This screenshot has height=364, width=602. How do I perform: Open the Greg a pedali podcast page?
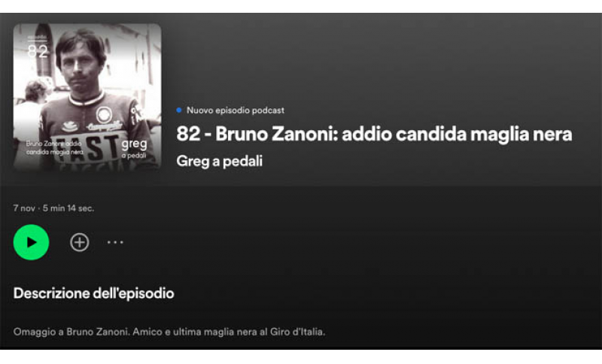(x=220, y=161)
